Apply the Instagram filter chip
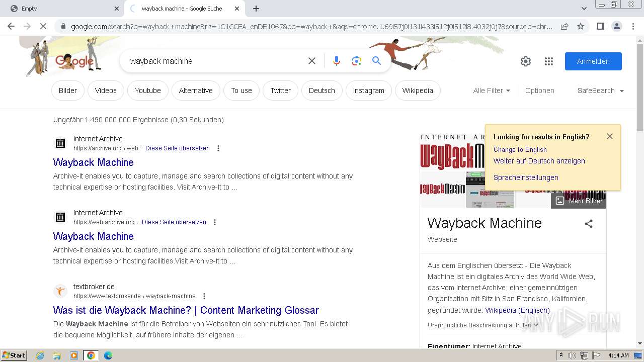 [x=369, y=90]
